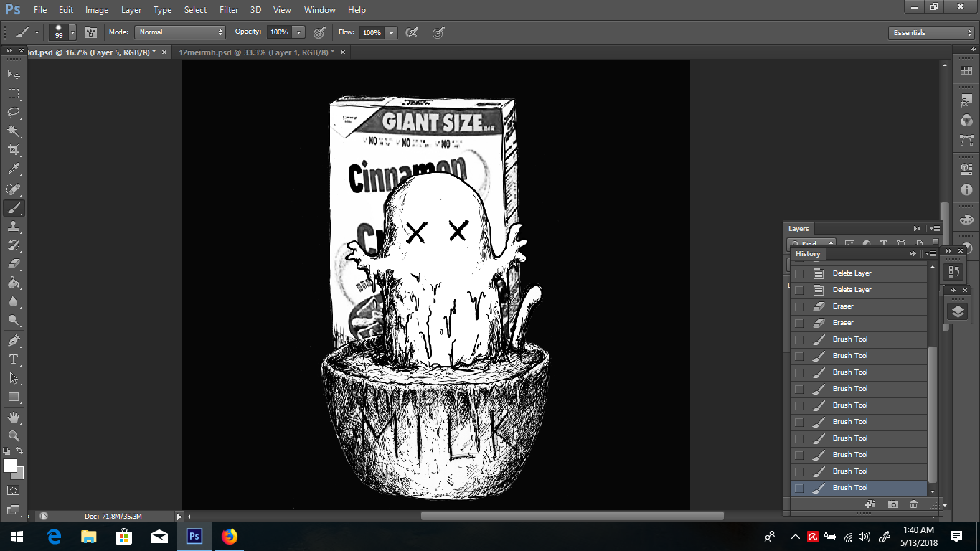Open the Filter menu

[x=229, y=10]
